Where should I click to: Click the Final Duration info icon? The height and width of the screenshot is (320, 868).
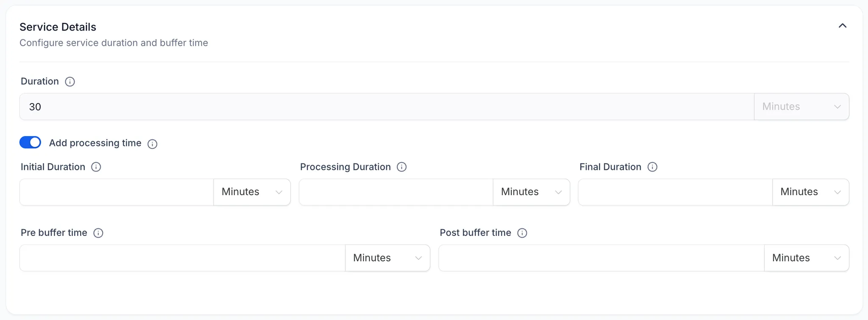653,167
